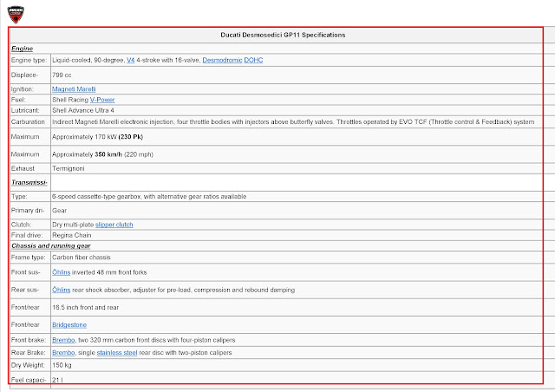Open Öhlins link in rear suspension row
Screen dimensions: 555x392
(x=62, y=290)
